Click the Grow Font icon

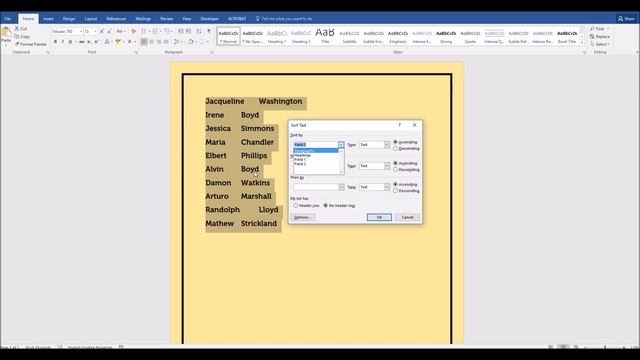pos(102,31)
